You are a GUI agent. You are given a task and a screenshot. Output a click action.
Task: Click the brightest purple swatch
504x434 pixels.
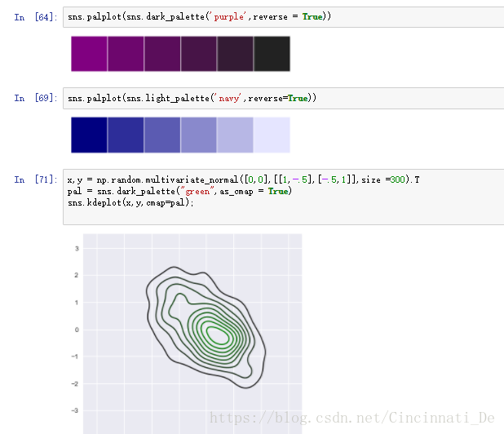coord(89,54)
